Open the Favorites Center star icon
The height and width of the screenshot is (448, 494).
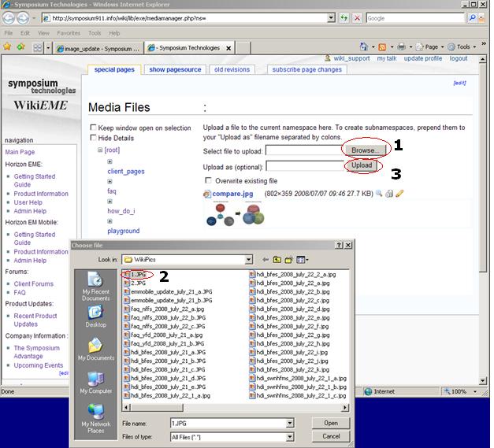click(7, 47)
